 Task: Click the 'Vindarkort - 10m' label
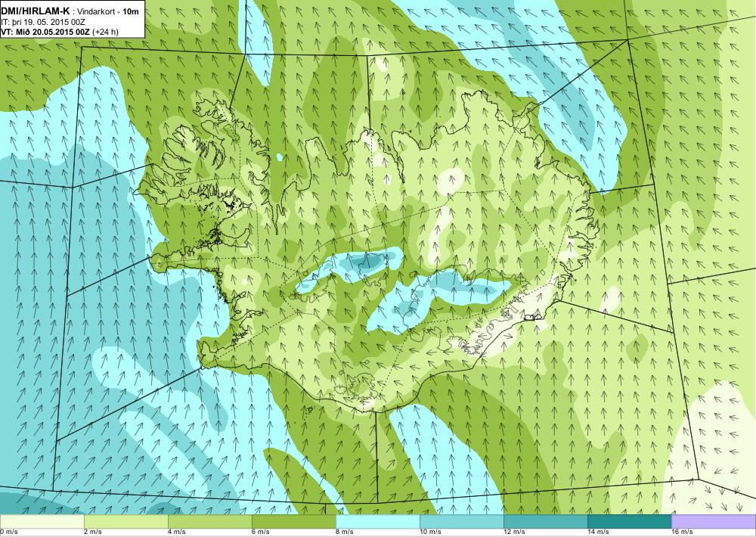point(107,11)
